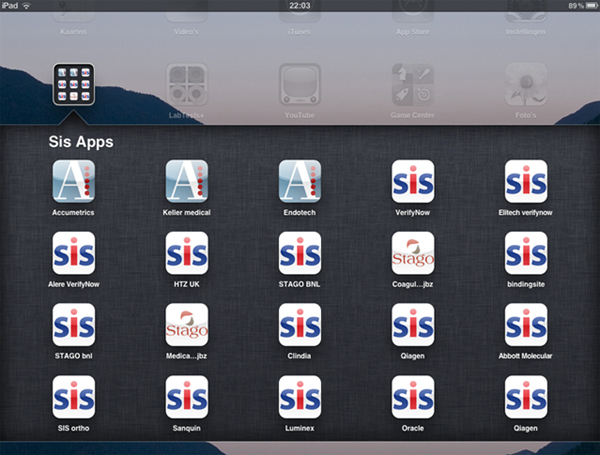Click the Sis Apps folder title
This screenshot has width=600, height=455.
(81, 142)
